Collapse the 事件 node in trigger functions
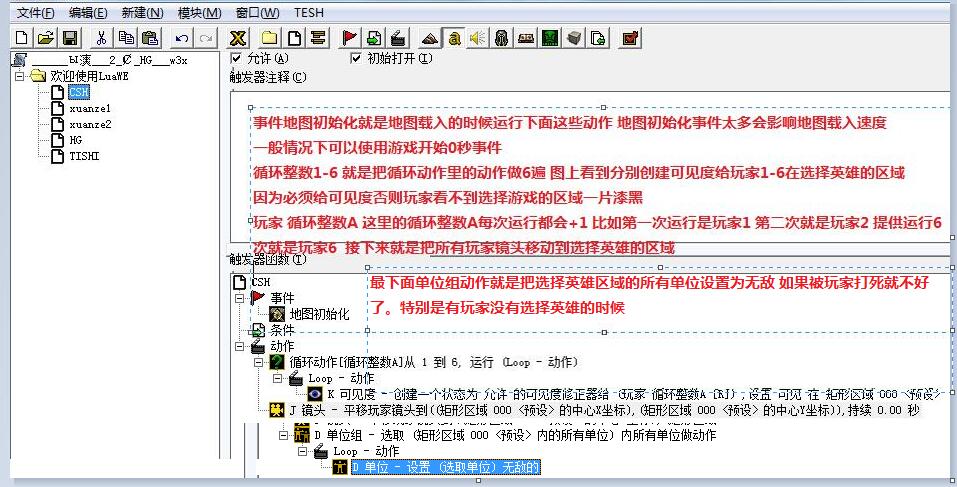957x487 pixels. click(239, 298)
